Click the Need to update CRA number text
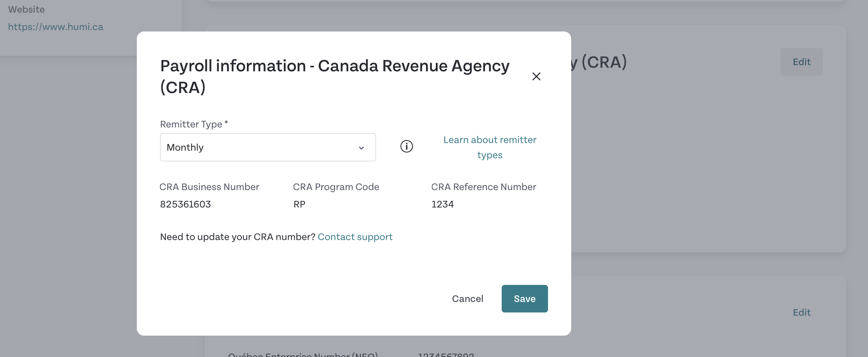Viewport: 868px width, 357px height. [238, 237]
